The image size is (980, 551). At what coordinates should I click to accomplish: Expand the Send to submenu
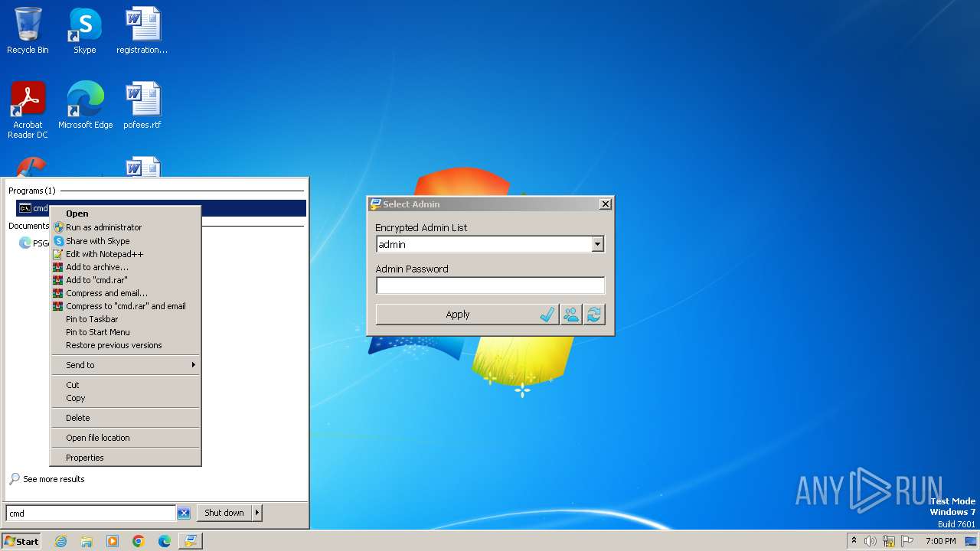tap(126, 365)
